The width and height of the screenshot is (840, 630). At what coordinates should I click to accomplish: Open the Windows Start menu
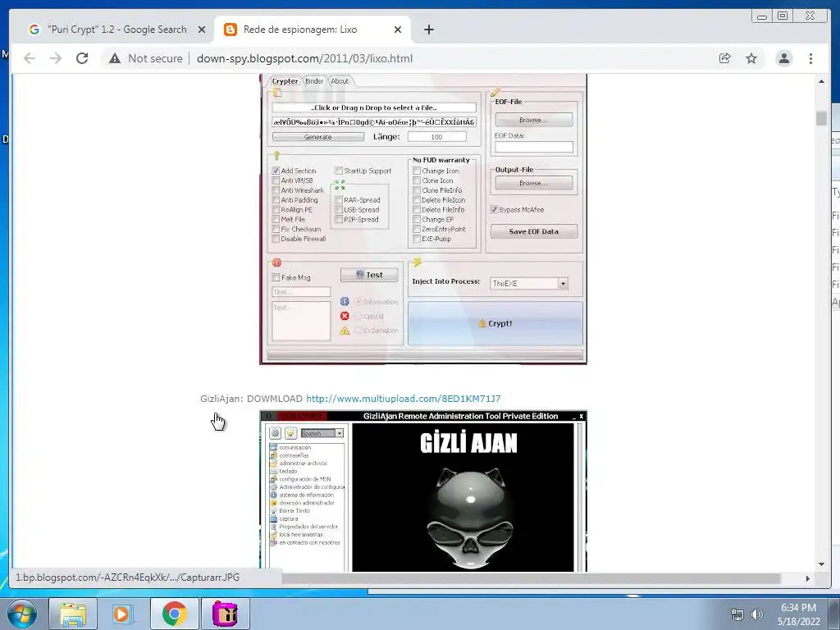(x=21, y=614)
